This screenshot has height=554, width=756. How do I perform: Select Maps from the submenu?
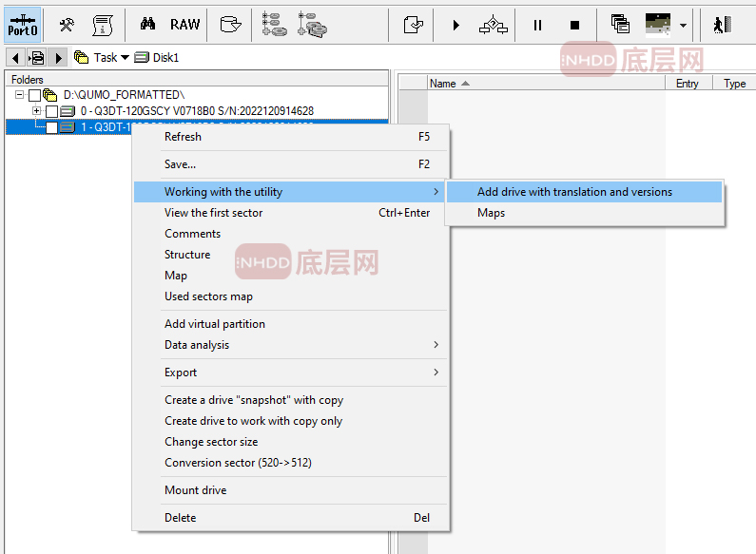click(x=491, y=213)
